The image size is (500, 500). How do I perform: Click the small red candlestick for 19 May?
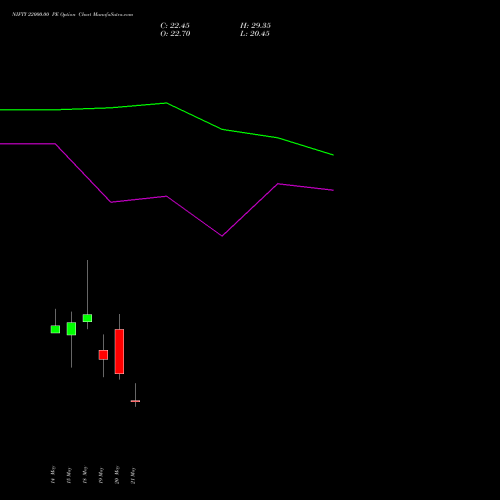(103, 355)
